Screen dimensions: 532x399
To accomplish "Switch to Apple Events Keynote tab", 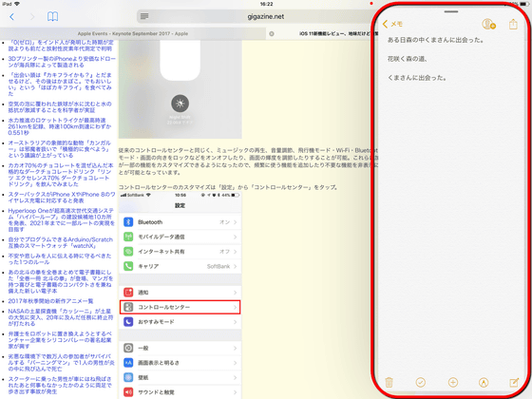I will click(x=133, y=33).
